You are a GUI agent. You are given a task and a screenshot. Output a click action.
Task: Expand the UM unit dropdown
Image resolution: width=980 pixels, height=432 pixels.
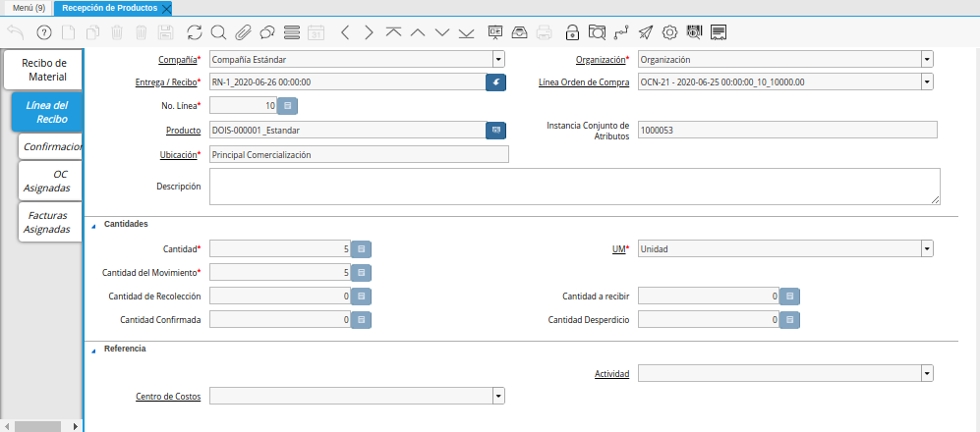[x=927, y=249]
